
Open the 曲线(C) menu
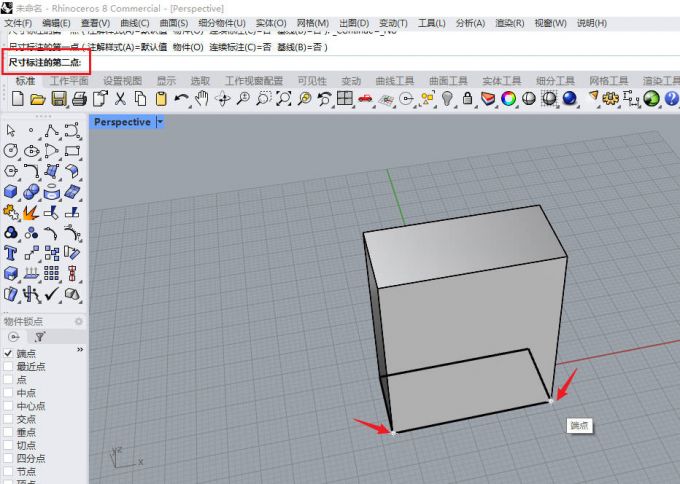click(135, 23)
